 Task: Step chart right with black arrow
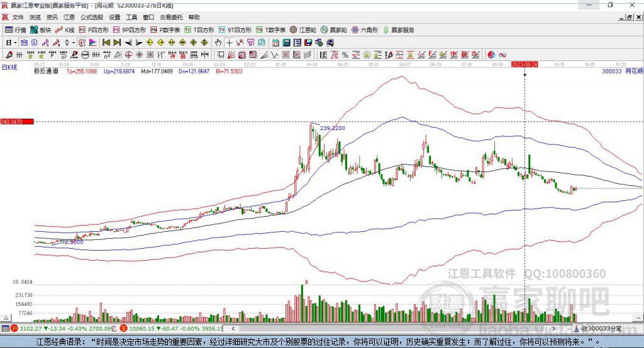click(x=139, y=43)
